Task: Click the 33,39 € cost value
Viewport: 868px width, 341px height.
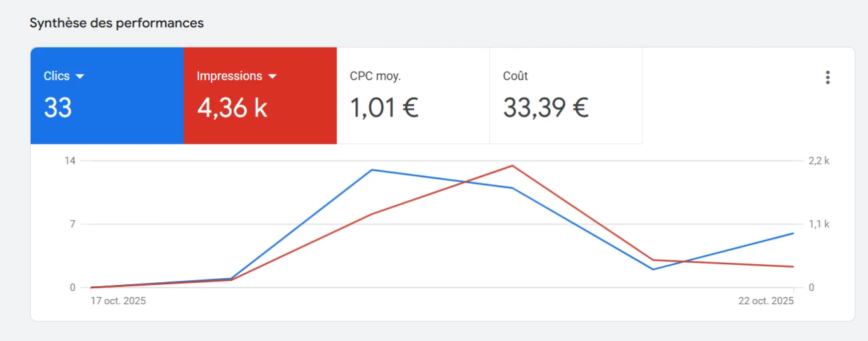Action: 546,108
